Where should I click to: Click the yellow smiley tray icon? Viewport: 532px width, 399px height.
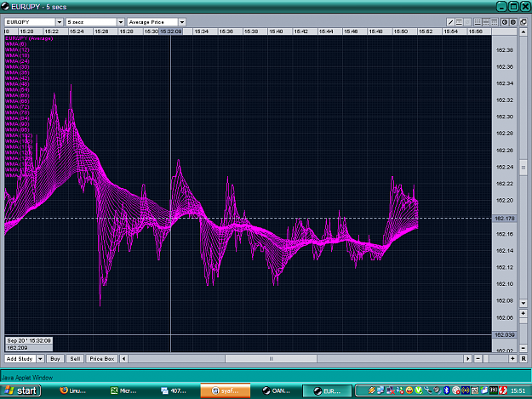point(409,390)
